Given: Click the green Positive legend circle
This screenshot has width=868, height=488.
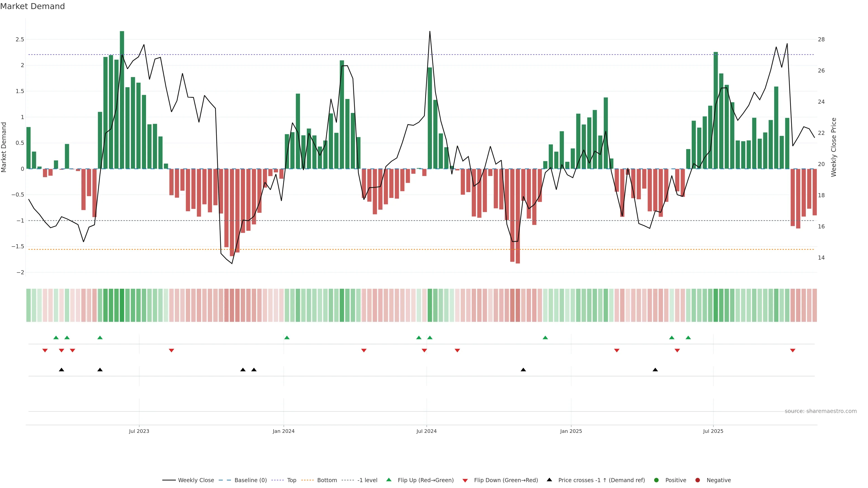Looking at the screenshot, I should [x=656, y=480].
